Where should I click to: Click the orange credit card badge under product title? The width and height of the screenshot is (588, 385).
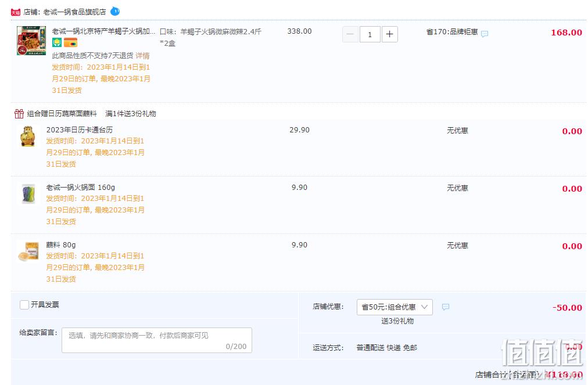(x=70, y=42)
